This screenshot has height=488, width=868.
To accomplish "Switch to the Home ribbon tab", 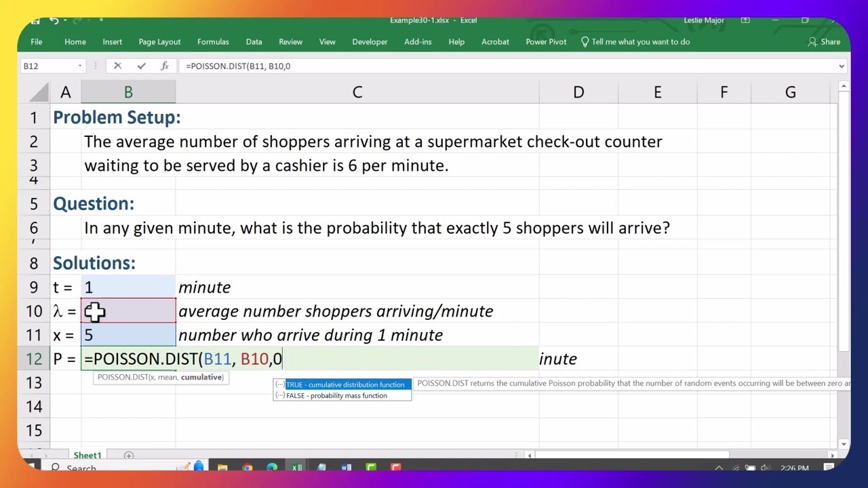I will point(75,42).
